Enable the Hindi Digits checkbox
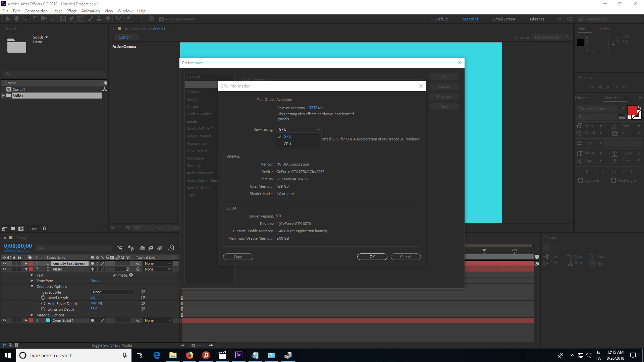The height and width of the screenshot is (362, 644). click(x=613, y=180)
